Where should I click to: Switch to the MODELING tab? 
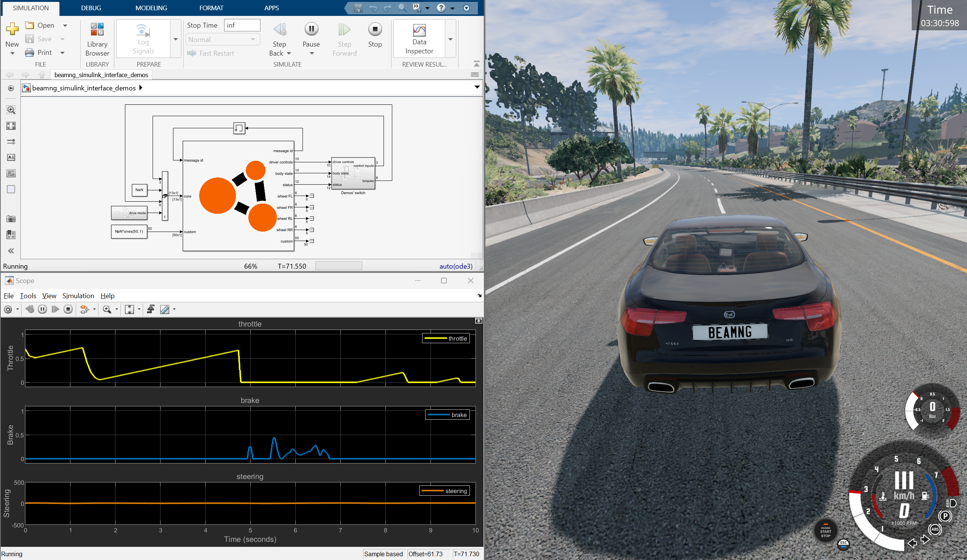point(151,8)
